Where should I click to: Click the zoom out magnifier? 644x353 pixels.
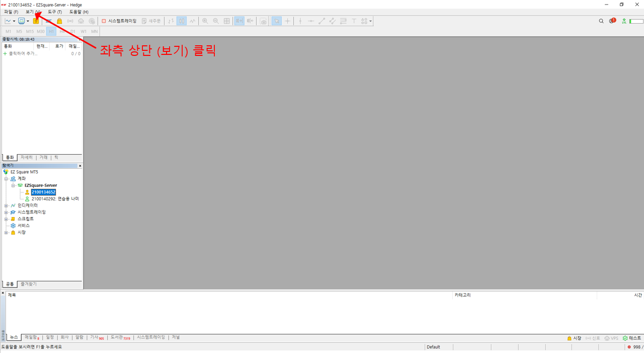coord(216,21)
